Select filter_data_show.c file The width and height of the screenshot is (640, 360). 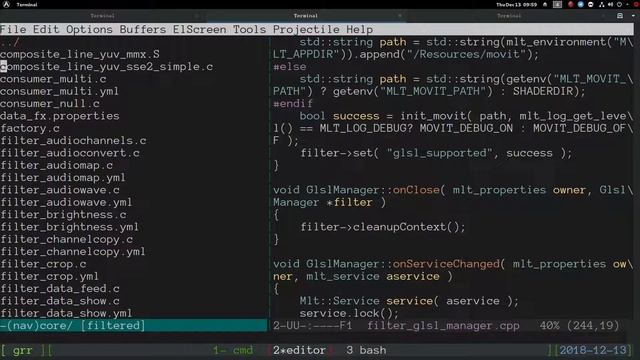pyautogui.click(x=60, y=301)
